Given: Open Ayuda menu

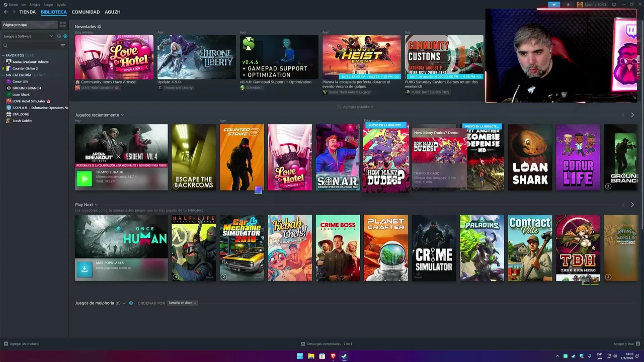Looking at the screenshot, I should [61, 5].
